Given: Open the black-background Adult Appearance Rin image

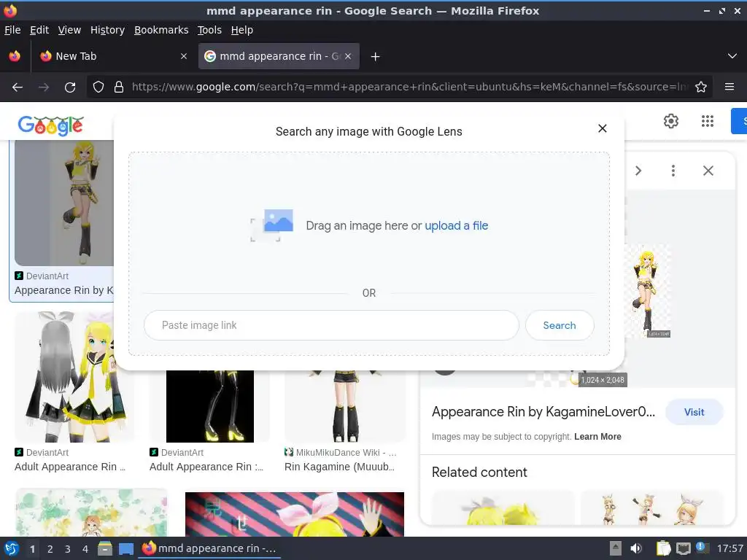Looking at the screenshot, I should (x=209, y=406).
